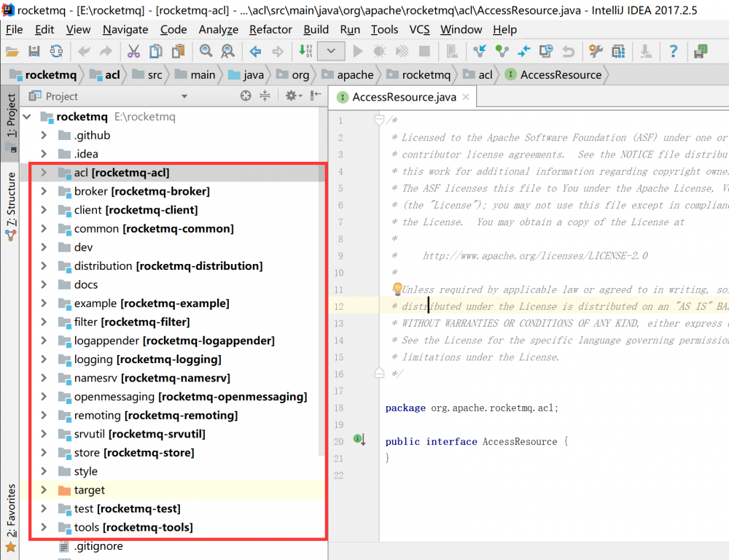Click the Scroll from Source target icon
Image resolution: width=729 pixels, height=560 pixels.
point(246,96)
